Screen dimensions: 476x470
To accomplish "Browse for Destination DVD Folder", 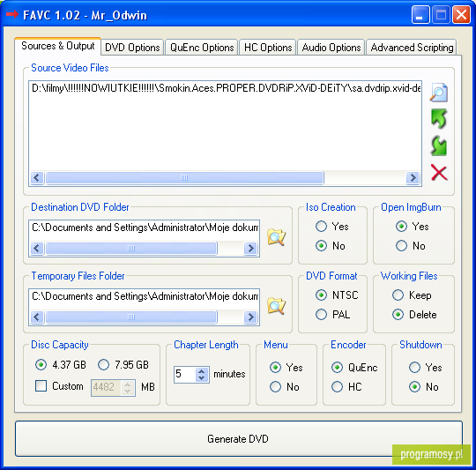I will pyautogui.click(x=276, y=237).
